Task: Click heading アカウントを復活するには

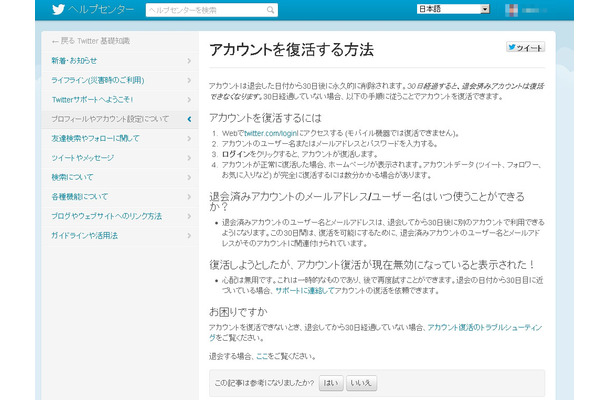Action: (265, 118)
